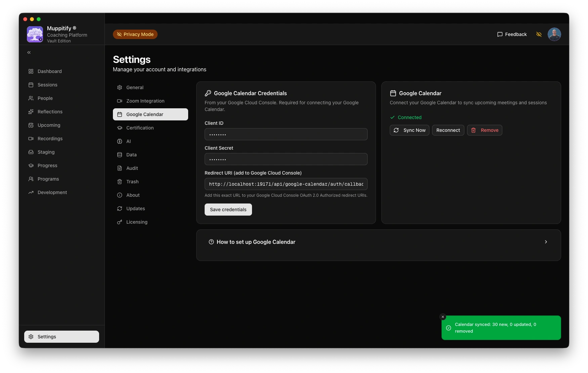This screenshot has width=588, height=373.
Task: Click the red trash Remove icon
Action: [473, 130]
